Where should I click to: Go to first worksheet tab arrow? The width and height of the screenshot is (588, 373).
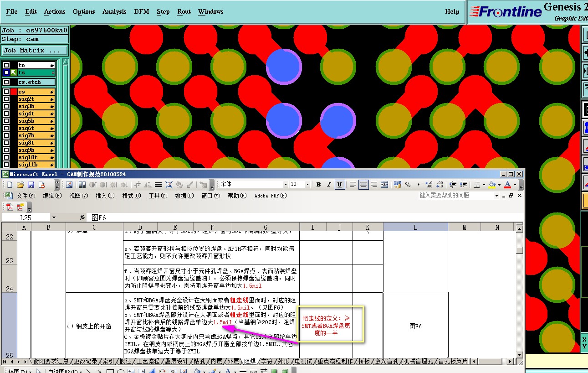coord(5,361)
